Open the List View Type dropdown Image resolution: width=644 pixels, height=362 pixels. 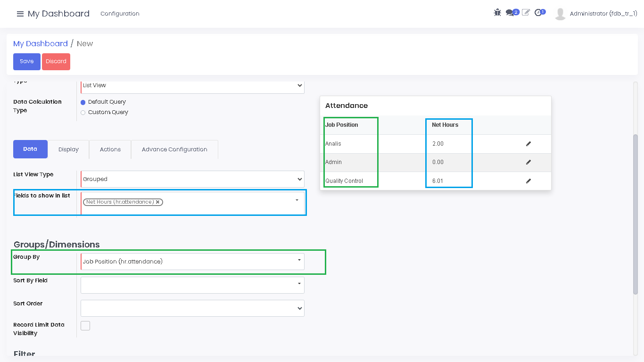pos(192,179)
